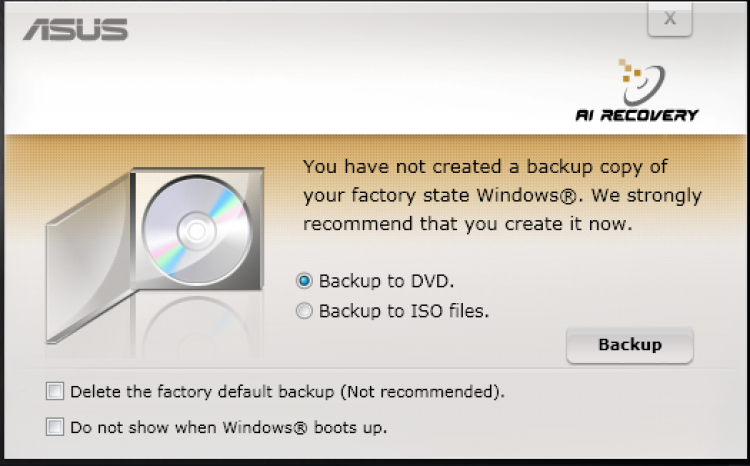This screenshot has width=750, height=466.
Task: Close the dialog with the X button
Action: point(670,18)
